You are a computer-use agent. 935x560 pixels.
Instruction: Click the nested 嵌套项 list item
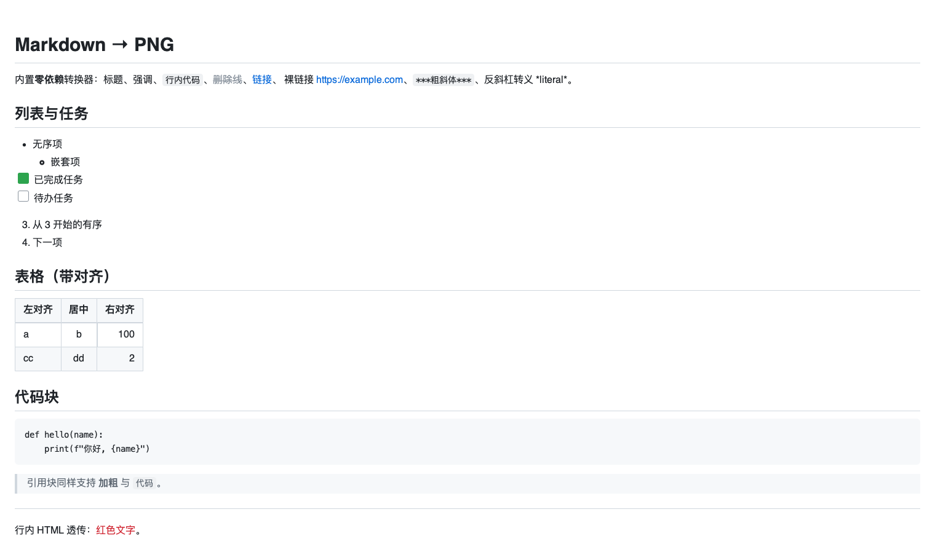pos(65,162)
